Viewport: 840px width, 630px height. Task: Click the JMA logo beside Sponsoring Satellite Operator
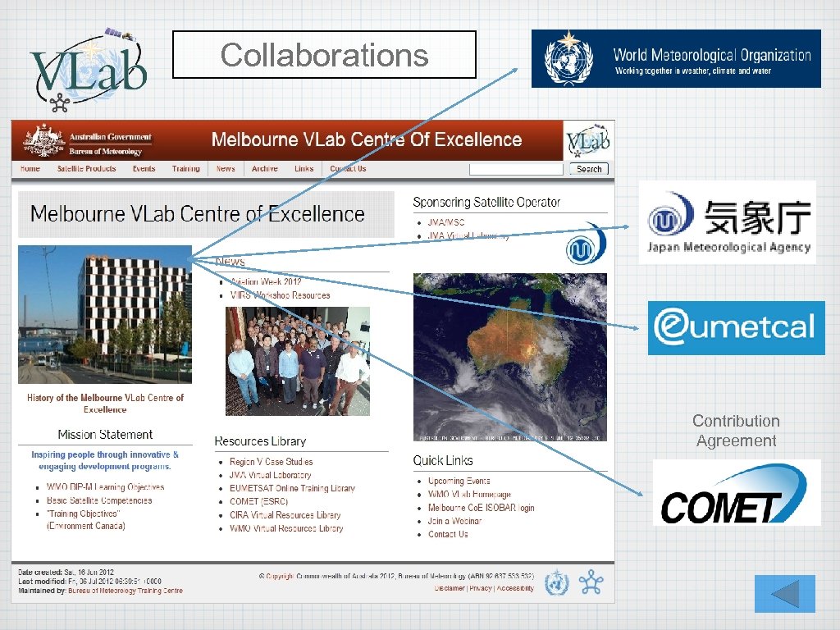point(586,244)
